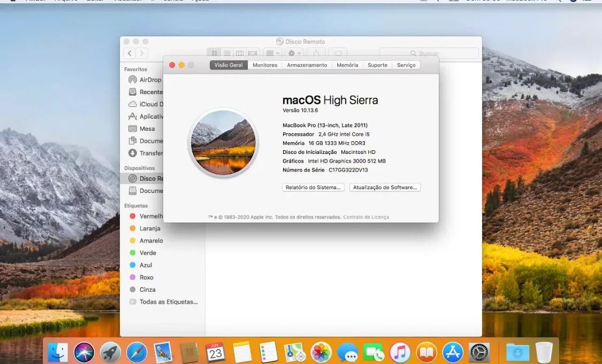Click Finder edit tags toolbar button
Image resolution: width=602 pixels, height=364 pixels.
point(338,53)
